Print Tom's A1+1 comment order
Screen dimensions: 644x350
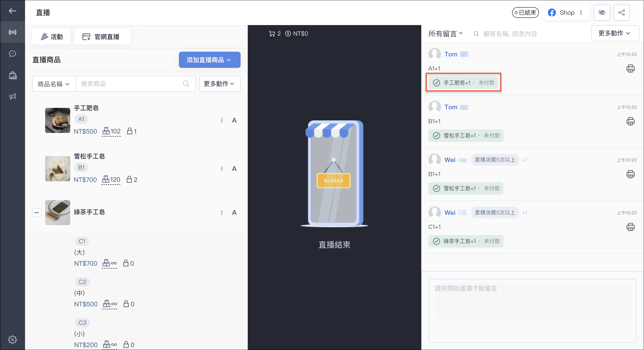coord(630,68)
